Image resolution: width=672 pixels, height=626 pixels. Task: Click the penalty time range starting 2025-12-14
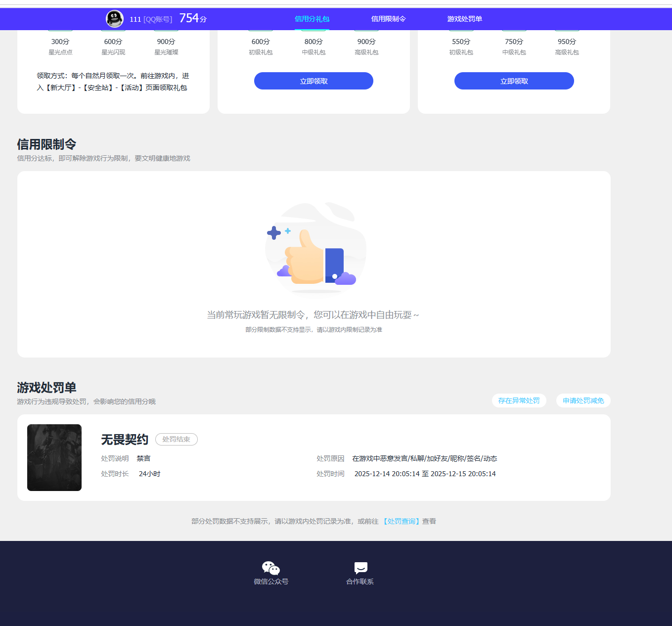(x=425, y=474)
